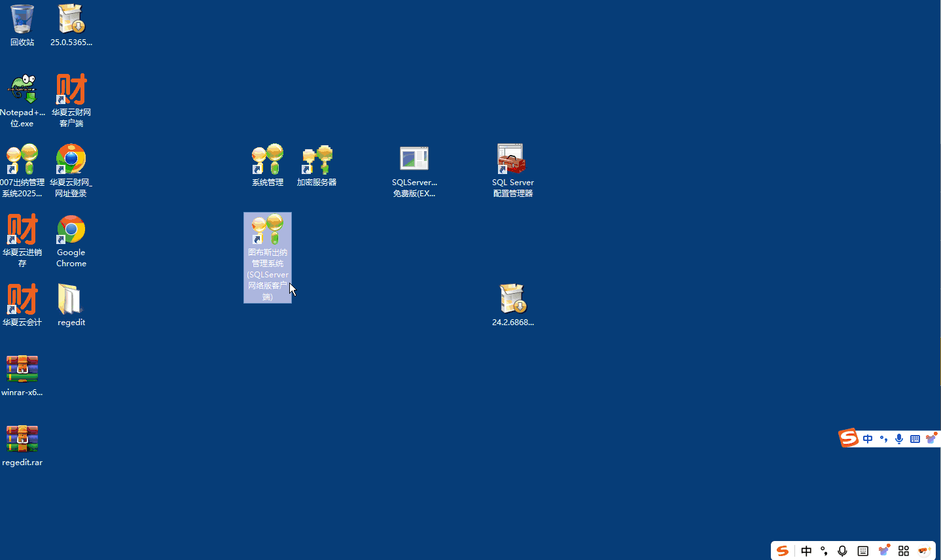
Task: Launch the 加密服务器 shortcut
Action: (x=317, y=160)
